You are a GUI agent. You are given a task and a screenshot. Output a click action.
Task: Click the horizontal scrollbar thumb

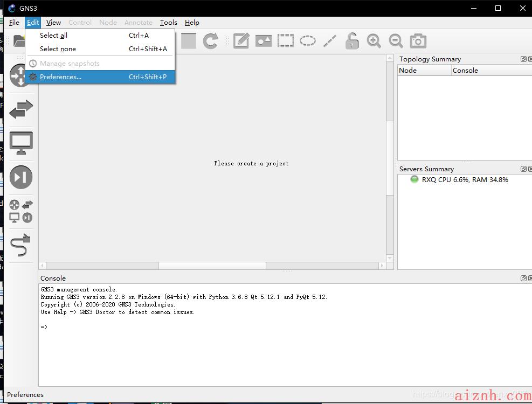point(212,266)
